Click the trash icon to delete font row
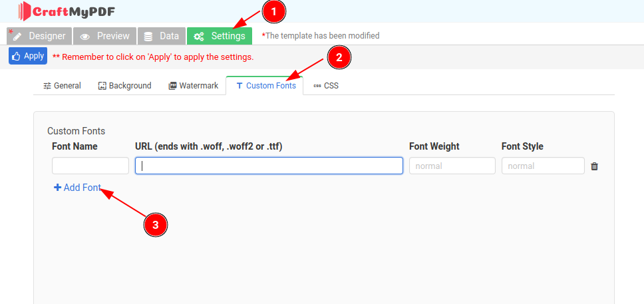 [594, 166]
